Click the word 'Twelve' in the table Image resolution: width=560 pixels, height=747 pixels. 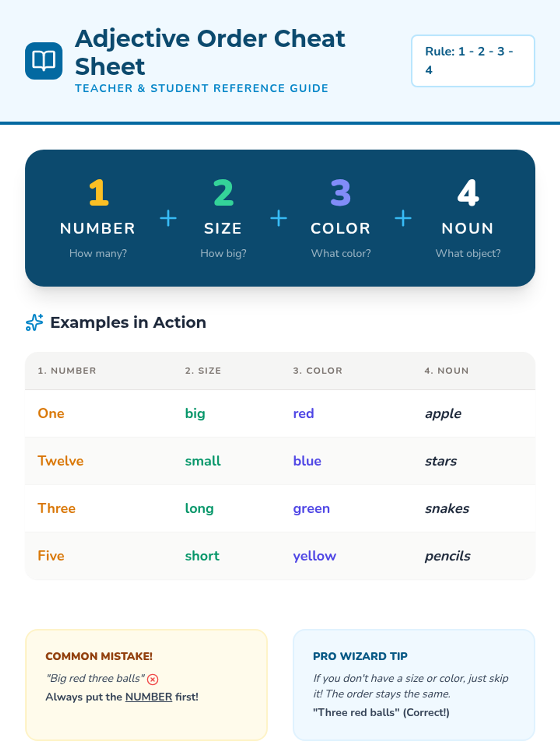point(61,461)
